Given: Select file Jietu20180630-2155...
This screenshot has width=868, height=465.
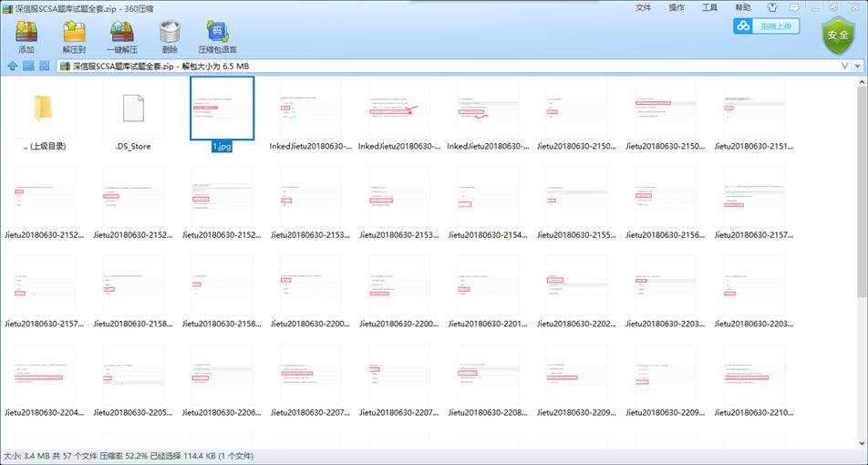Looking at the screenshot, I should tap(576, 203).
